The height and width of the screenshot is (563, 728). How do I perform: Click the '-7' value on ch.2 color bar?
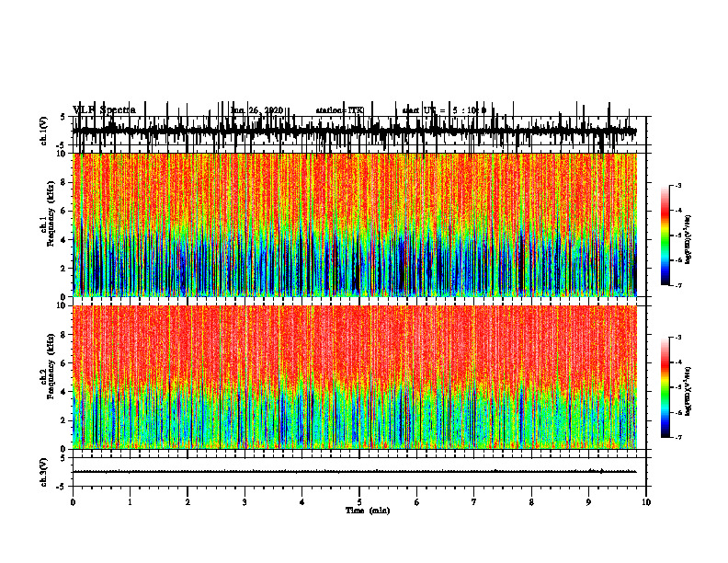click(x=678, y=437)
